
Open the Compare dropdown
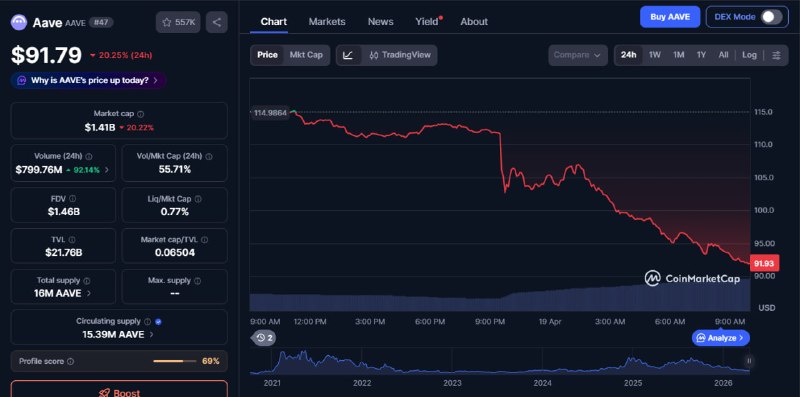pyautogui.click(x=578, y=55)
